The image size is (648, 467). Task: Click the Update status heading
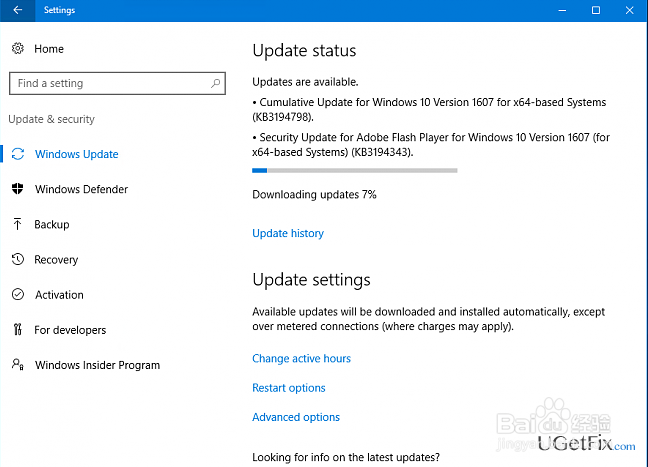tap(304, 50)
